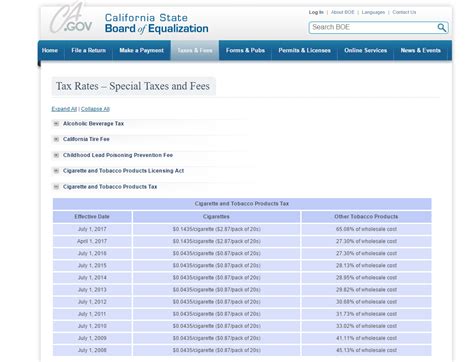Image resolution: width=474 pixels, height=362 pixels.
Task: Select the Taxes & Fees tab
Action: click(x=195, y=50)
